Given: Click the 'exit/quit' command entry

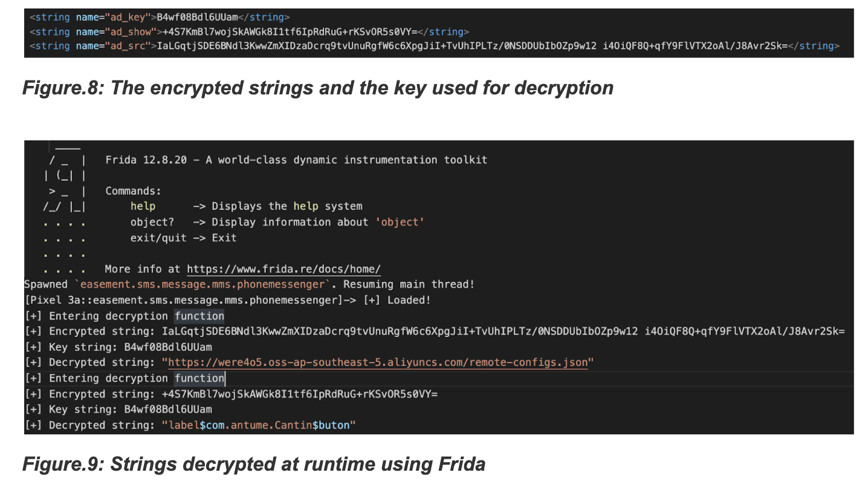Looking at the screenshot, I should click(158, 238).
